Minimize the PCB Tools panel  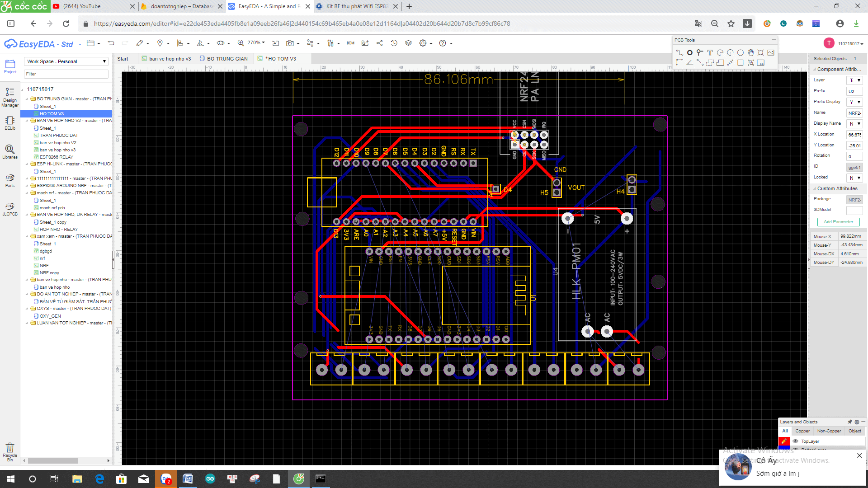pyautogui.click(x=774, y=40)
